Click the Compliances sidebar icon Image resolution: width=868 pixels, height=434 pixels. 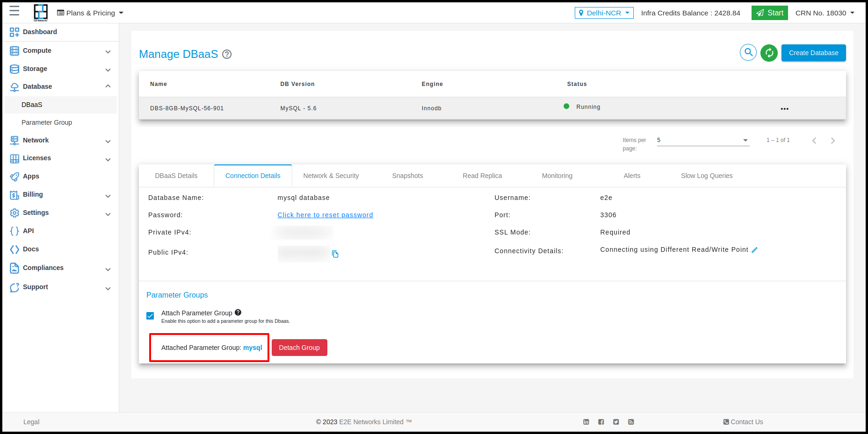[x=14, y=268]
